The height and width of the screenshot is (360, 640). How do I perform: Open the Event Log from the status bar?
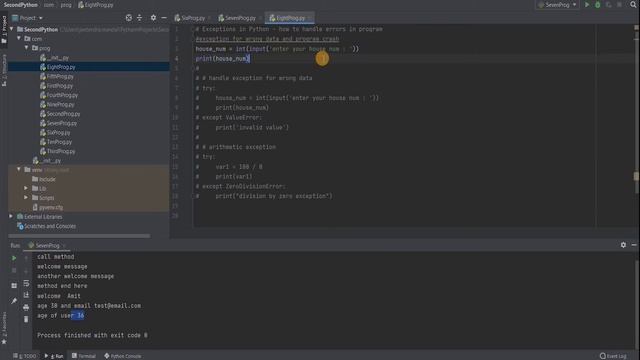613,356
